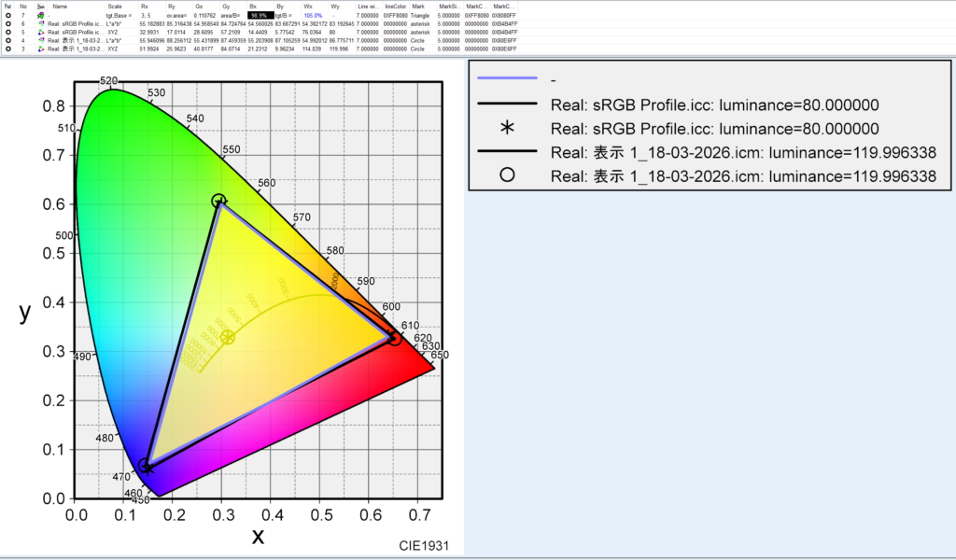Viewport: 956px width, 560px height.
Task: Select the radio button for row 7
Action: pos(7,16)
